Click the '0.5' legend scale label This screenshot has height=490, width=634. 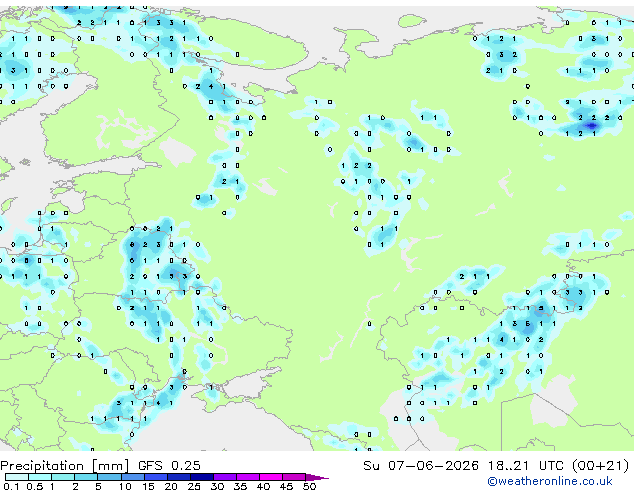34,486
